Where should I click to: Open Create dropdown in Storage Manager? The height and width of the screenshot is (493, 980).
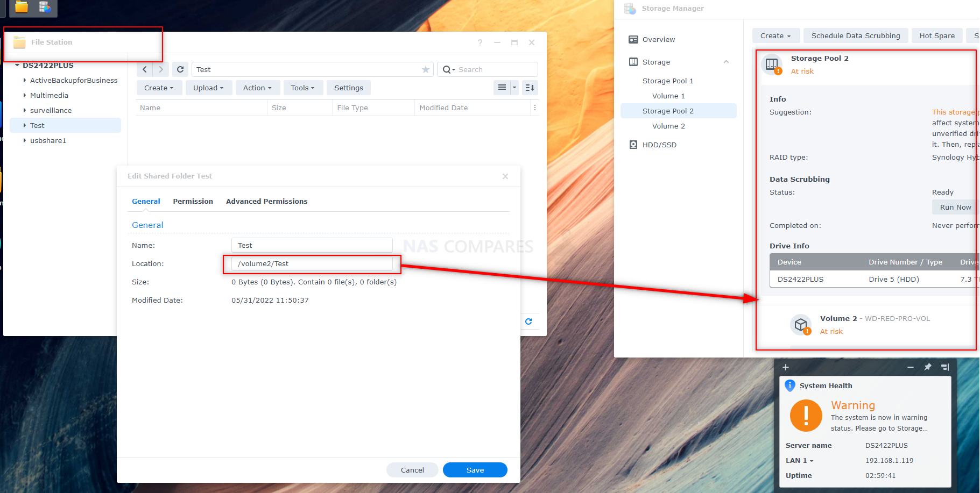[775, 35]
